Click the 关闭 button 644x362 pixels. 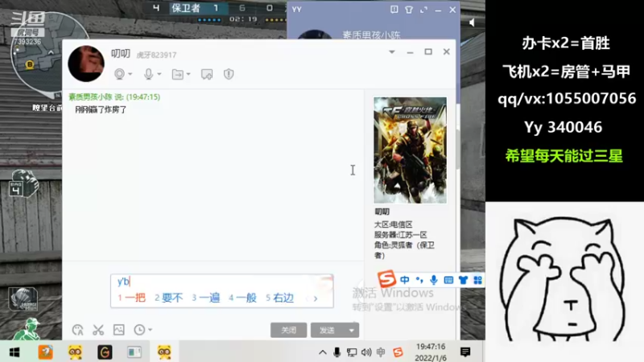tap(288, 330)
